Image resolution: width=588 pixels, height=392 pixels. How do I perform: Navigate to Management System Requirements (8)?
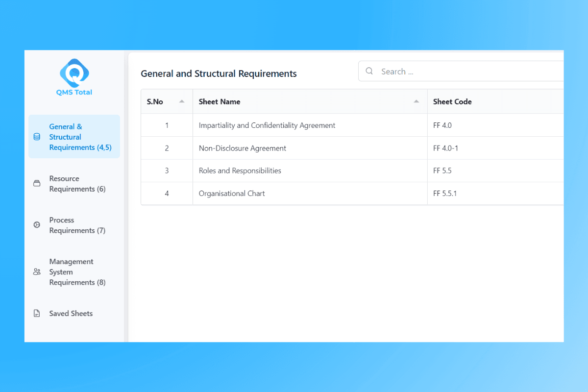[x=77, y=271]
